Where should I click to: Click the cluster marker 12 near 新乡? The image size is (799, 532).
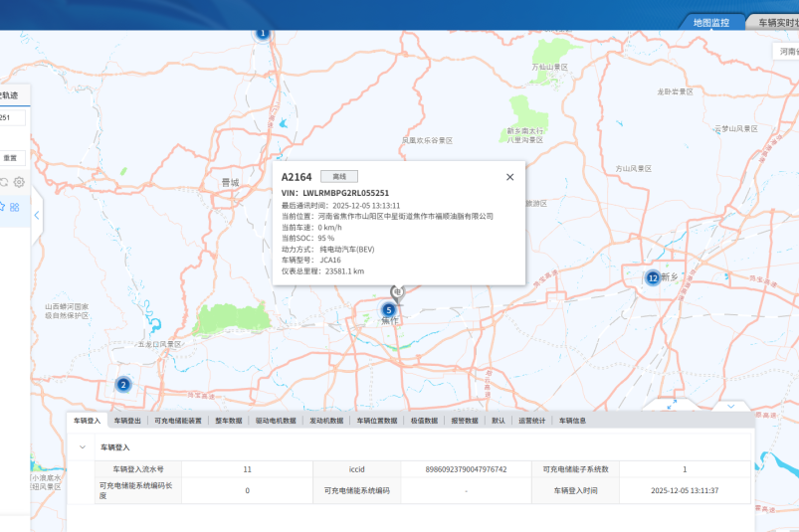pos(653,278)
